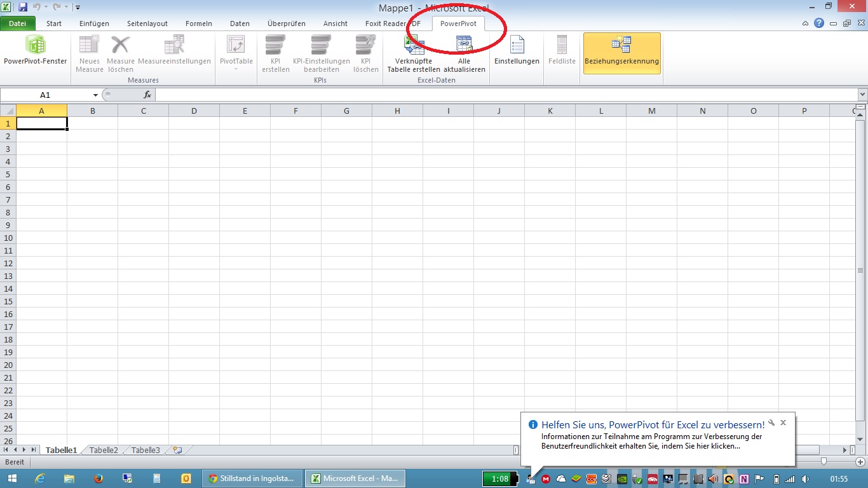Viewport: 868px width, 488px height.
Task: Click the taskbar clock 01:55
Action: 839,478
